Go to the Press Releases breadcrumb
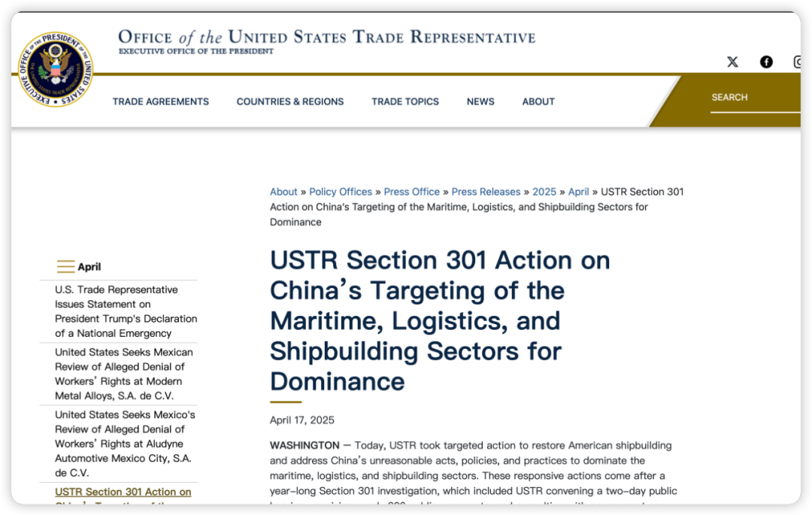This screenshot has width=812, height=515. (486, 192)
